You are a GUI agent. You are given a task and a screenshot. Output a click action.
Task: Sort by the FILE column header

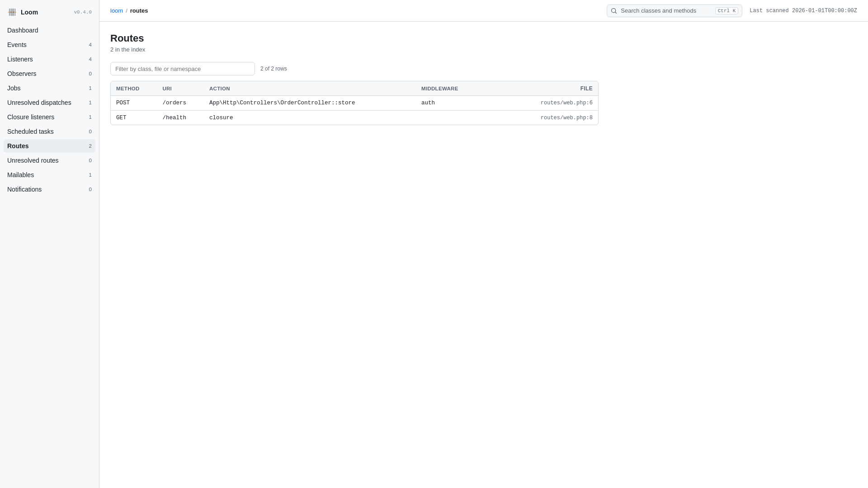point(586,89)
